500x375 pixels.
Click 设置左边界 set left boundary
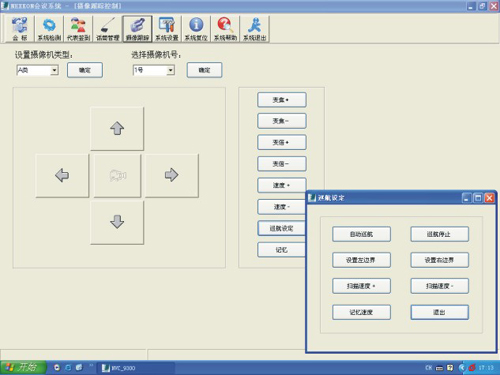(x=361, y=260)
